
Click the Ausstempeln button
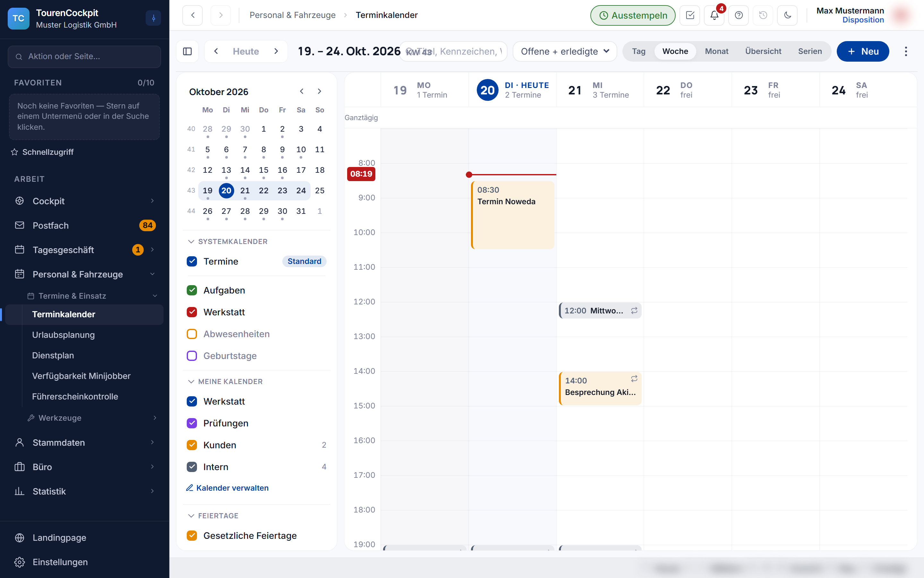[x=633, y=15]
